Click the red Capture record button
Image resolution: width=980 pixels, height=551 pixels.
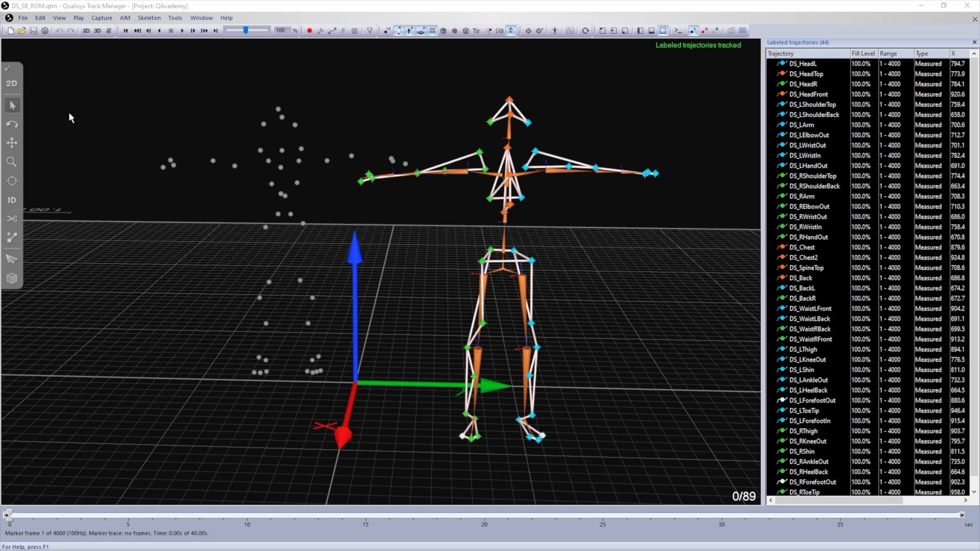pos(309,31)
